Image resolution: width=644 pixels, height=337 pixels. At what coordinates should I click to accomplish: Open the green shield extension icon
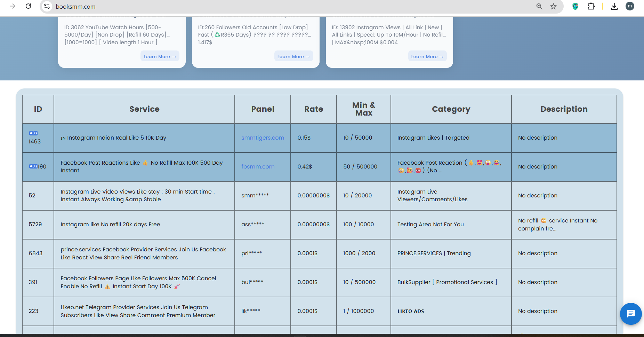tap(575, 6)
